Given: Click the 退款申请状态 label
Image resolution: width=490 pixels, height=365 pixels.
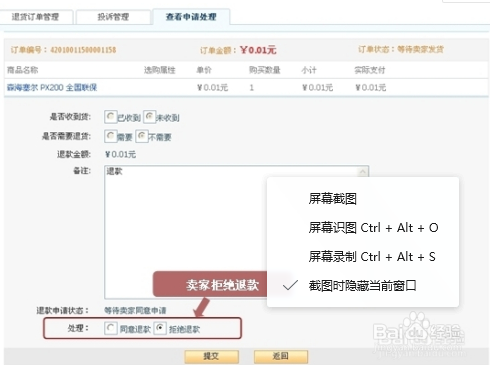Looking at the screenshot, I should [x=62, y=311].
